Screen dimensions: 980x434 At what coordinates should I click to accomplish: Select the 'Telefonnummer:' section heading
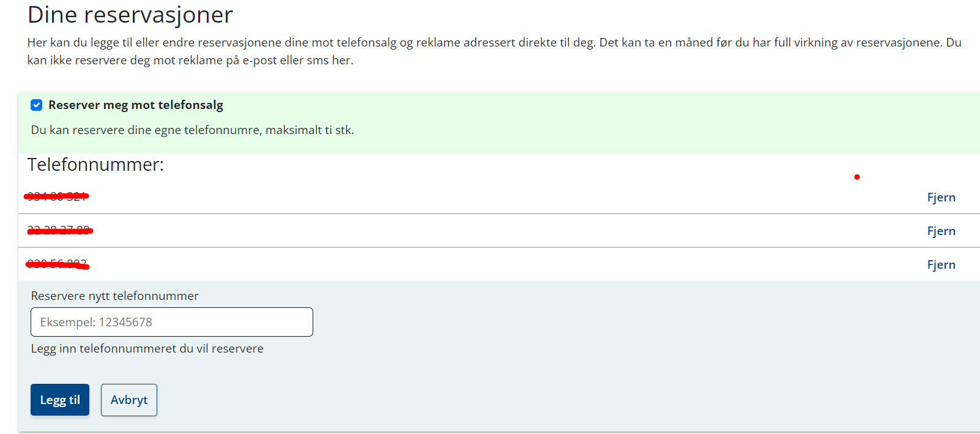click(95, 165)
